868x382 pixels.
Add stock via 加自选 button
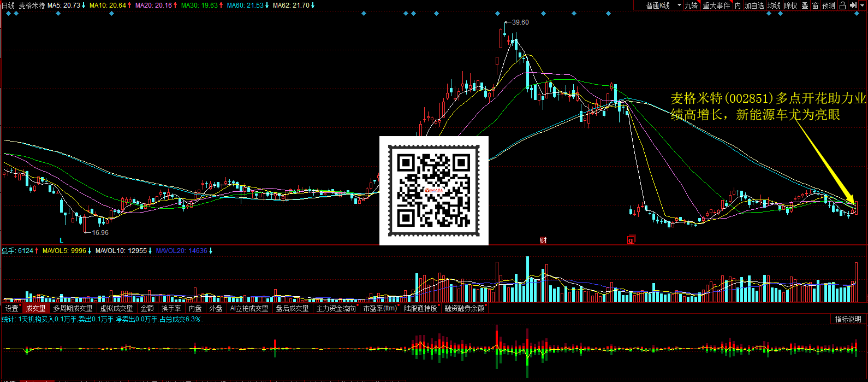coord(754,5)
